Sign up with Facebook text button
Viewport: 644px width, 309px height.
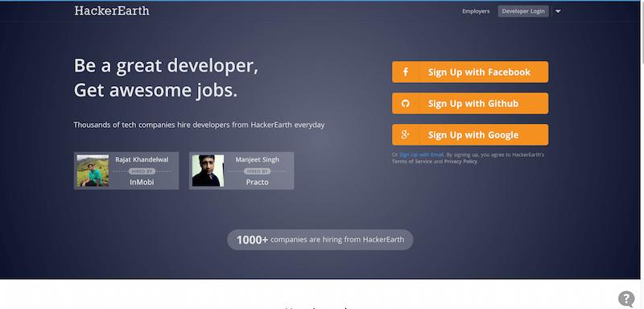(x=479, y=72)
